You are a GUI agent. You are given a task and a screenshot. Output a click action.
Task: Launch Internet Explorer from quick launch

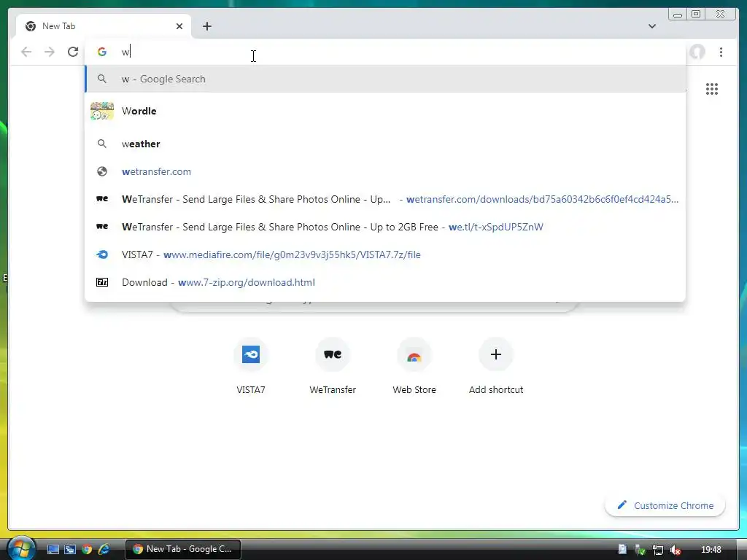104,549
